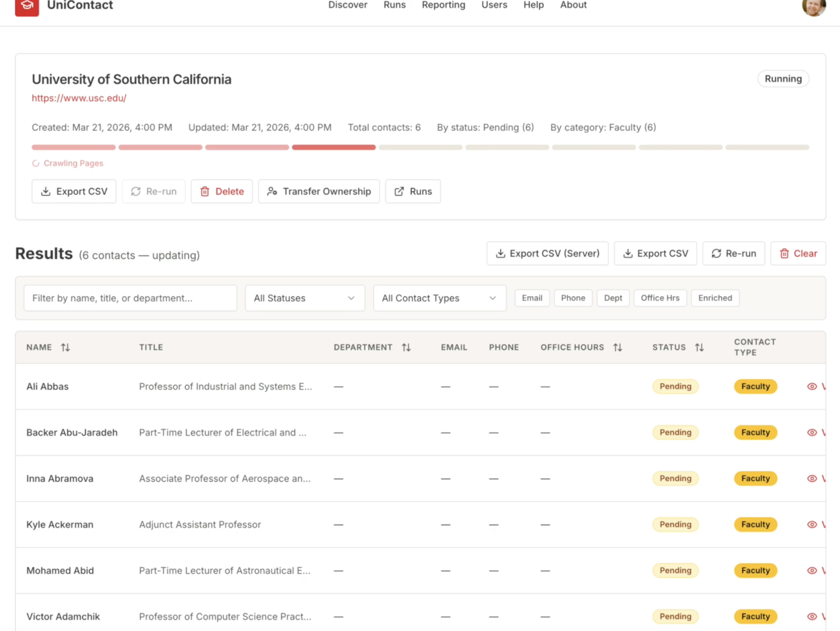Navigate to Users in top nav

(495, 5)
